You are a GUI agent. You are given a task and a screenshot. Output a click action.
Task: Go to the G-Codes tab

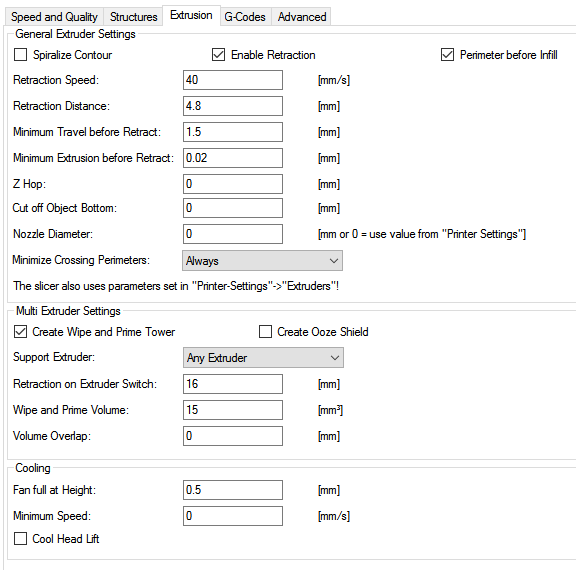click(x=245, y=17)
